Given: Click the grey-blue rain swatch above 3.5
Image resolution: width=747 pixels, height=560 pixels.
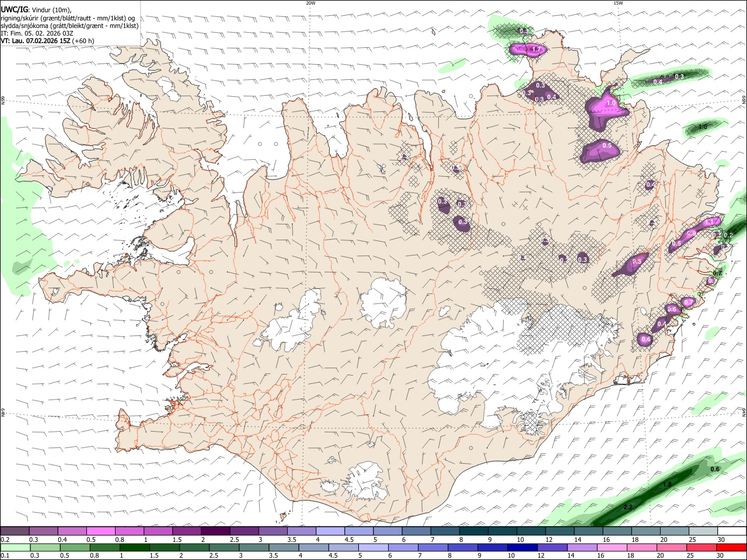Looking at the screenshot, I should pos(283,548).
